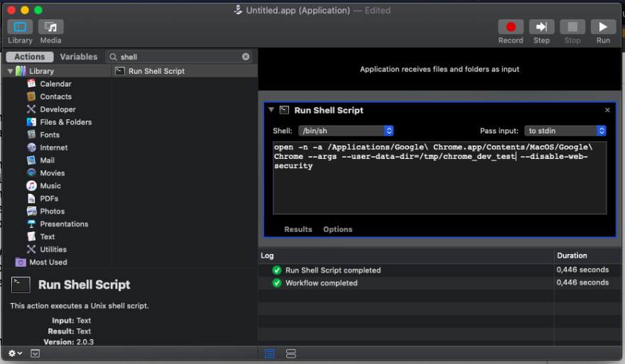Select 'Workflow completed' log row
This screenshot has width=625, height=364.
pos(440,283)
